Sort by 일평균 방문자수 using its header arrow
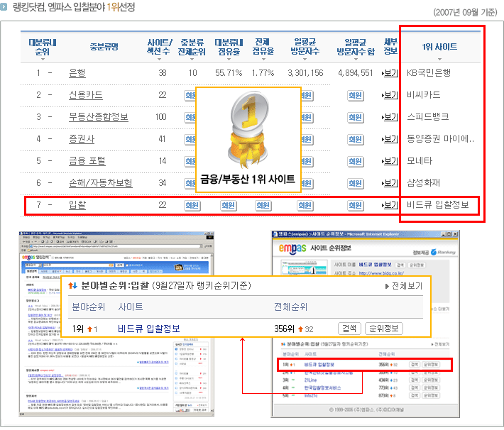The width and height of the screenshot is (504, 430). click(305, 59)
